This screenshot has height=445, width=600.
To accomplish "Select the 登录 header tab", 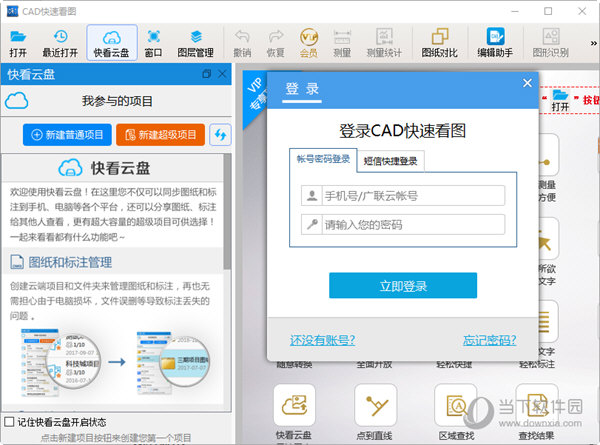I will [302, 89].
